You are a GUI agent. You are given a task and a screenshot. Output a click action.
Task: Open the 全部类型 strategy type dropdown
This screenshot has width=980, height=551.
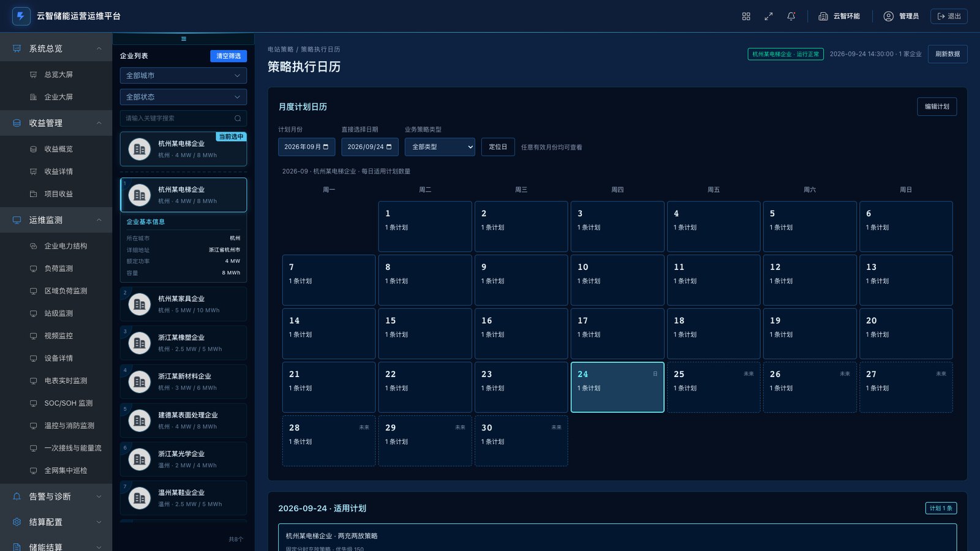coord(440,147)
